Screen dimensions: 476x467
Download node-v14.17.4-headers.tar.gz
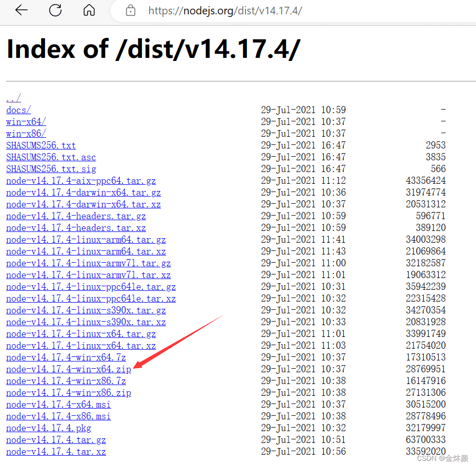point(76,216)
